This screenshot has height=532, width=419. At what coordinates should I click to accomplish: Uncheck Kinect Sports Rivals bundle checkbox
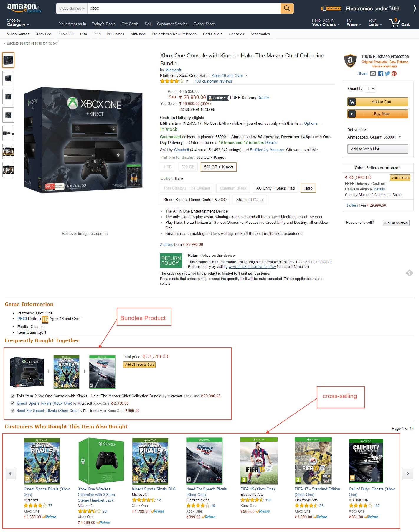(x=13, y=403)
